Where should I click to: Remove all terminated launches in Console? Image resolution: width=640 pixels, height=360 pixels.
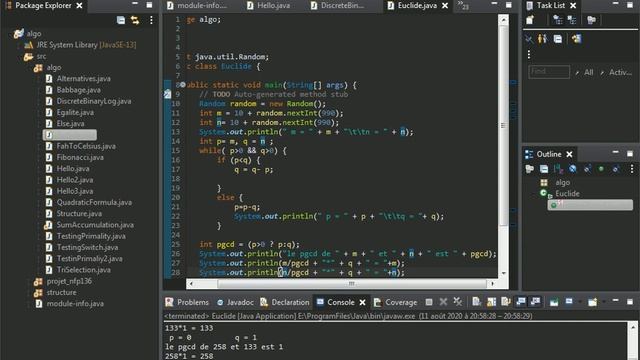point(458,302)
